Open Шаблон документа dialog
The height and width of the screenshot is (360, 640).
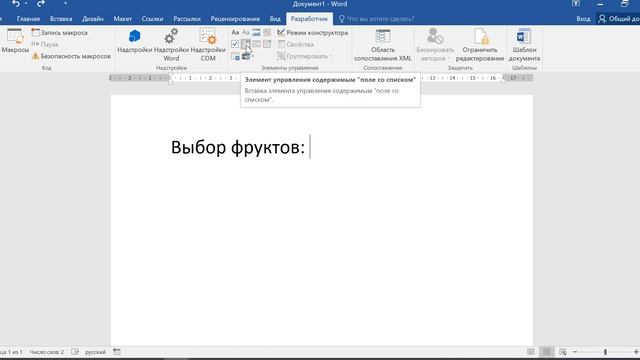point(524,45)
